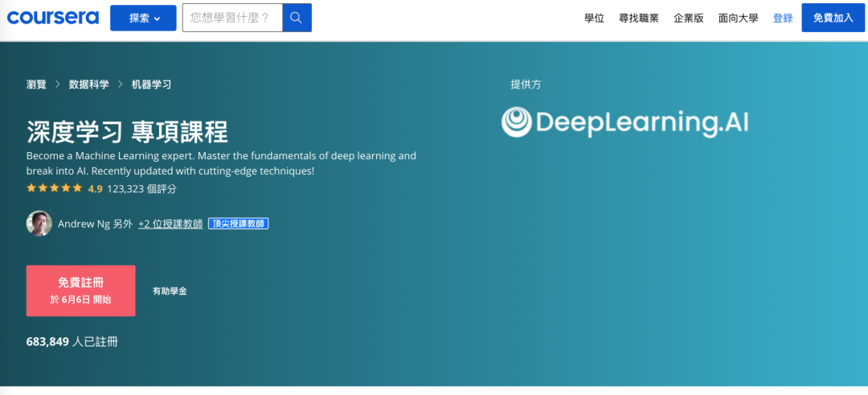Image resolution: width=868 pixels, height=395 pixels.
Task: Click the 免費加入 button
Action: (x=833, y=18)
